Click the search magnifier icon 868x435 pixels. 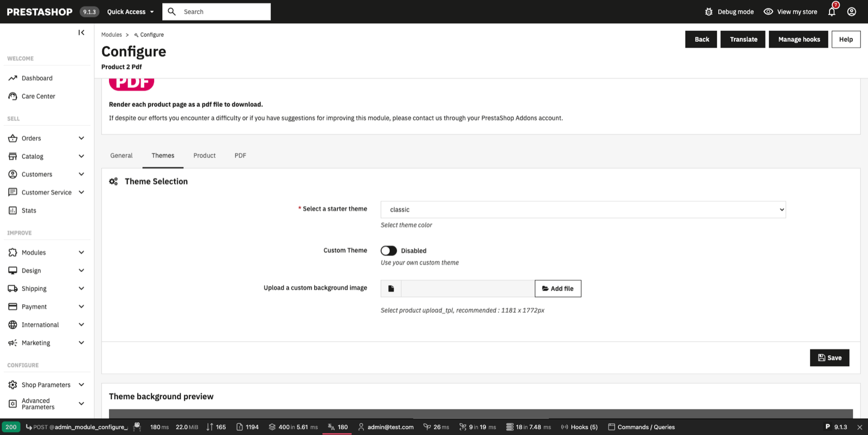click(x=171, y=11)
